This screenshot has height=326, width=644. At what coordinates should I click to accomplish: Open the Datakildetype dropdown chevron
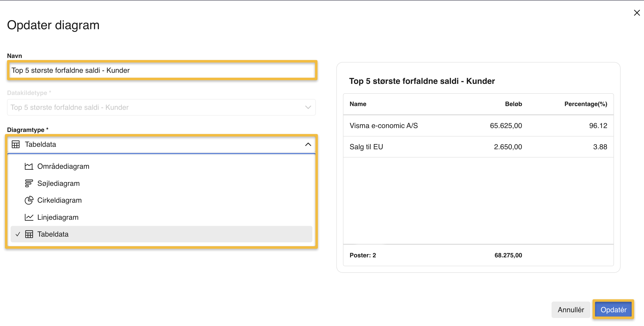(308, 107)
